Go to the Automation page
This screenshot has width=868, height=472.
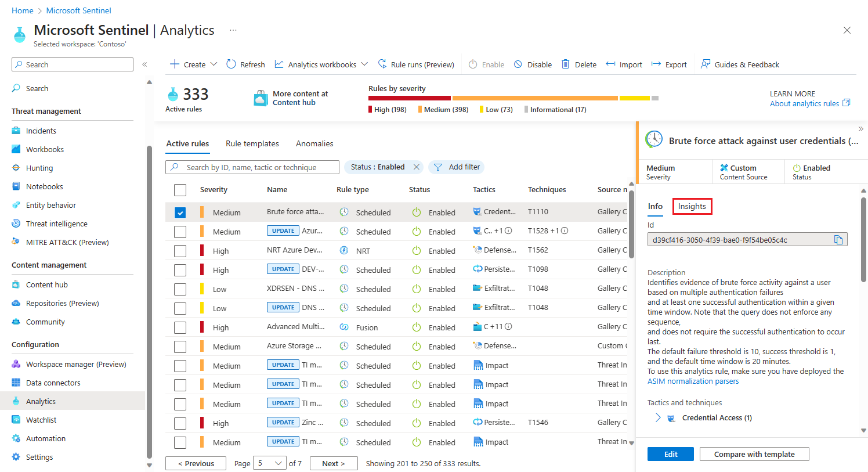[x=46, y=438]
